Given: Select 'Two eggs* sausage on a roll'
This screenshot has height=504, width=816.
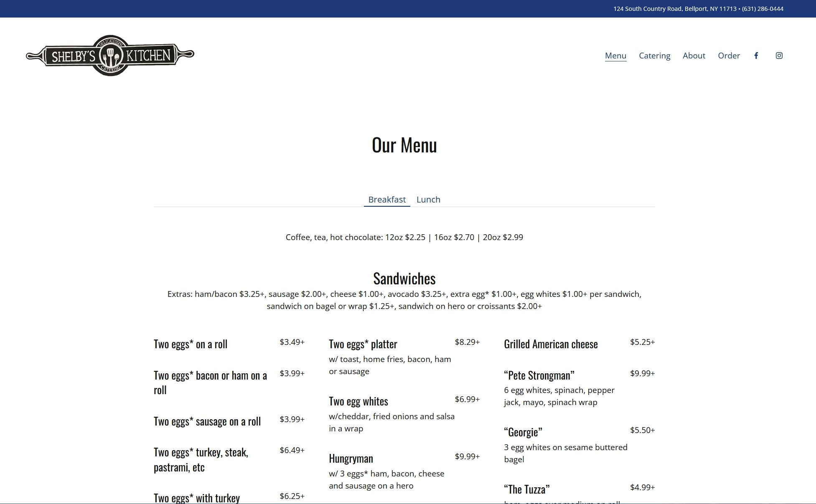Looking at the screenshot, I should [207, 421].
